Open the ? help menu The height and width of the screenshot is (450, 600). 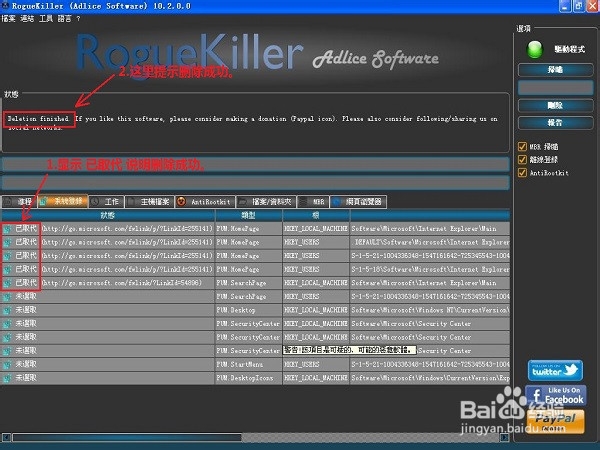click(x=78, y=18)
